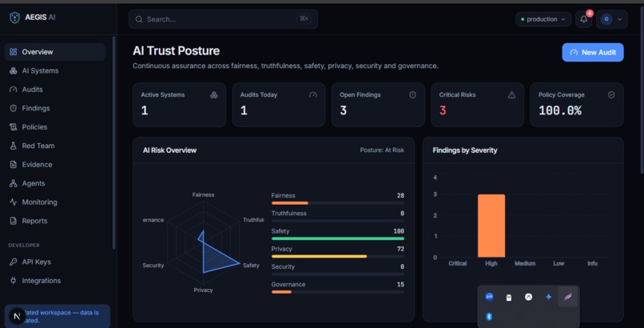Click the Overview grid icon
This screenshot has width=644, height=328.
click(13, 52)
